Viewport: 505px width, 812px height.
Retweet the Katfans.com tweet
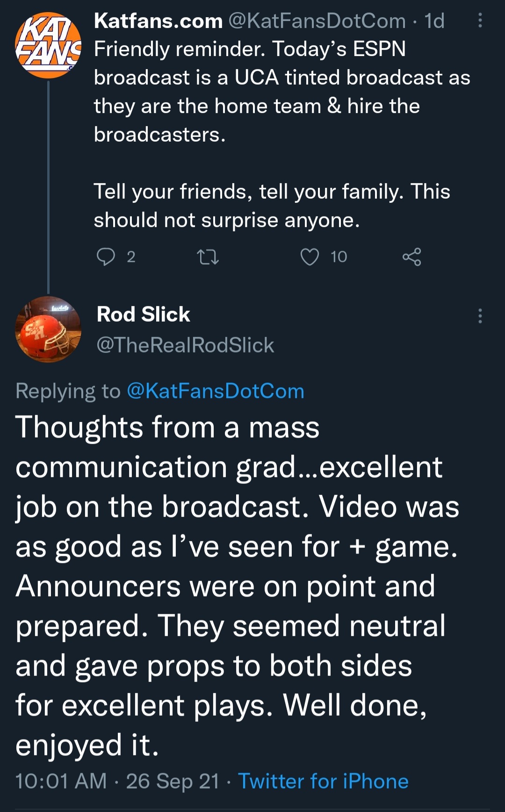click(208, 257)
